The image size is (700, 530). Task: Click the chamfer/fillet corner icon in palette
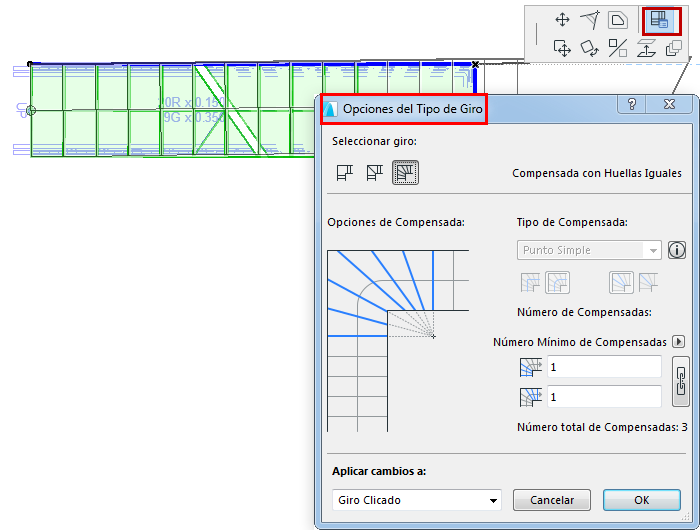click(618, 21)
